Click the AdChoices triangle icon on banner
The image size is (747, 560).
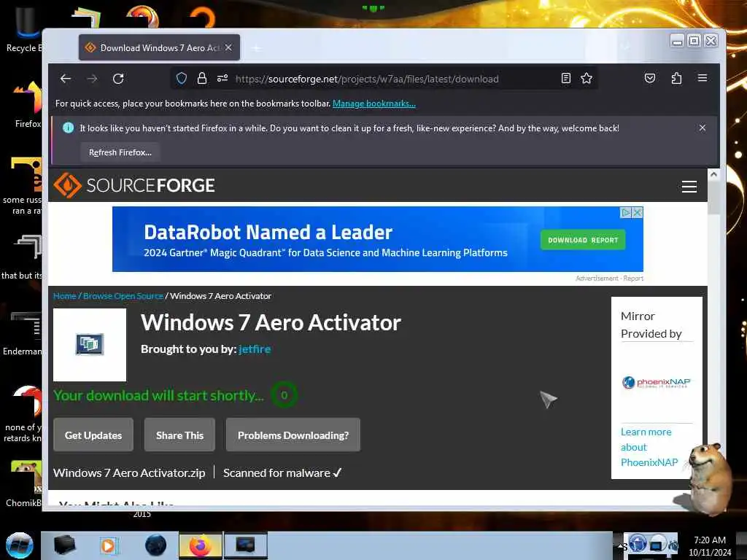pos(626,212)
